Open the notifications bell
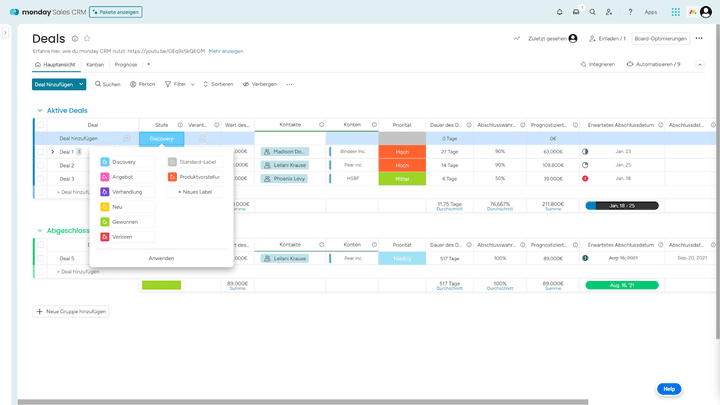 coord(560,12)
